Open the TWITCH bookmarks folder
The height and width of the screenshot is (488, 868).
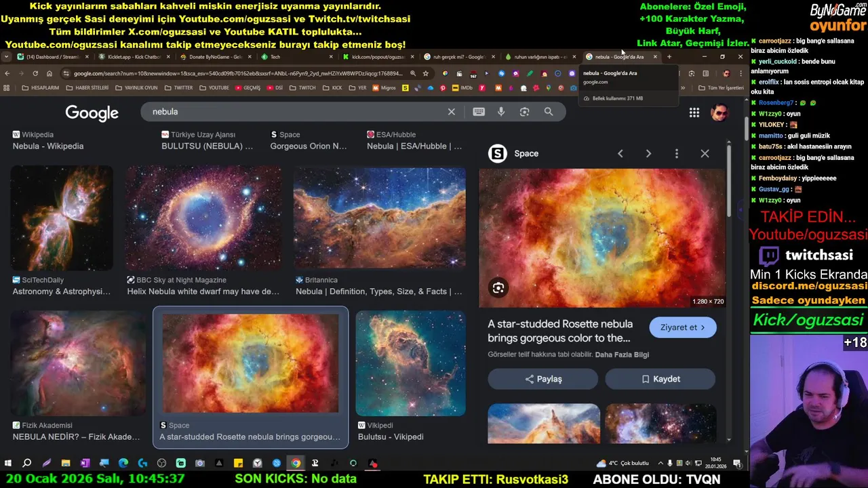[302, 87]
